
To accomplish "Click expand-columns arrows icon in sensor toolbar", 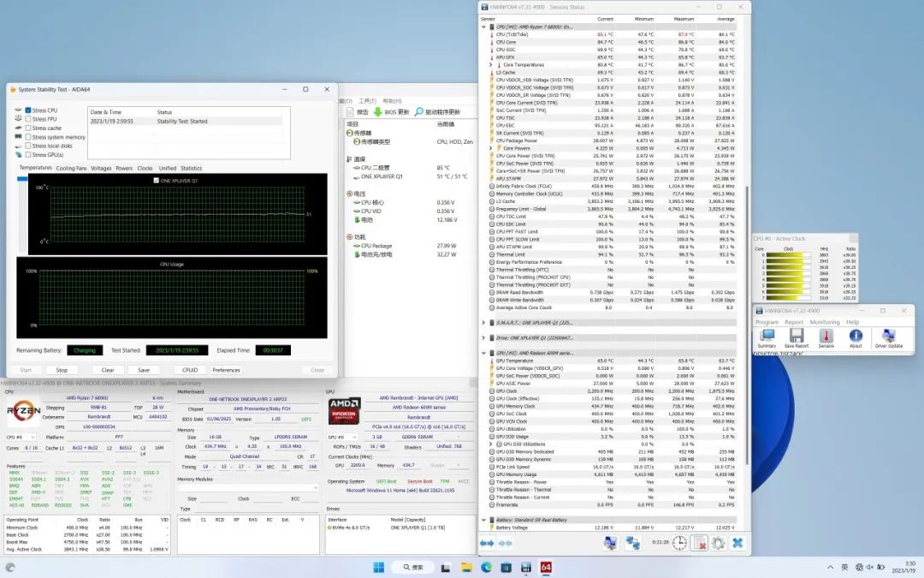I will pyautogui.click(x=487, y=543).
